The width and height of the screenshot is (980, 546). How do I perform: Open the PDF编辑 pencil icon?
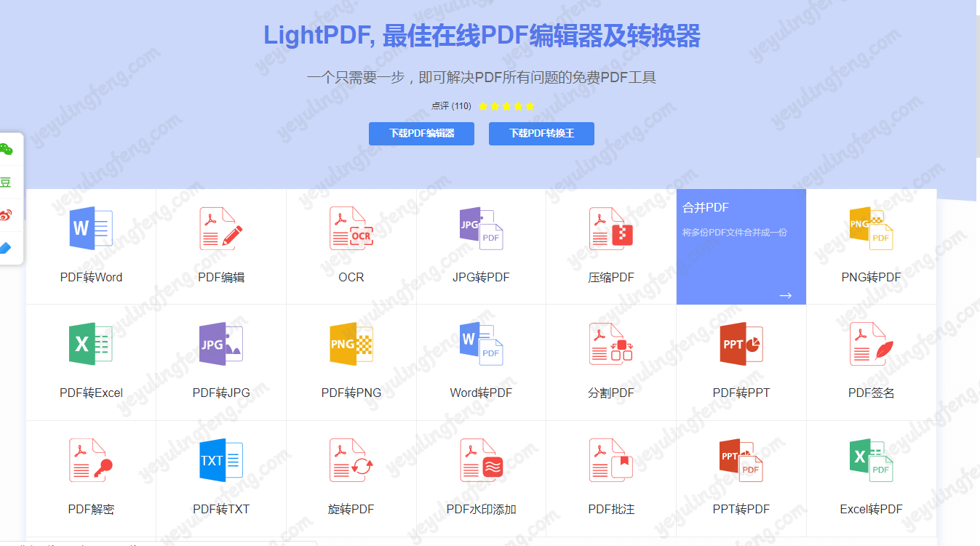[x=221, y=228]
